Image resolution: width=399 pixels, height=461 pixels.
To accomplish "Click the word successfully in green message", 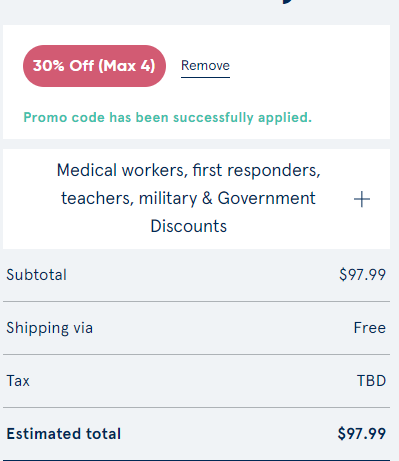I will [x=213, y=117].
